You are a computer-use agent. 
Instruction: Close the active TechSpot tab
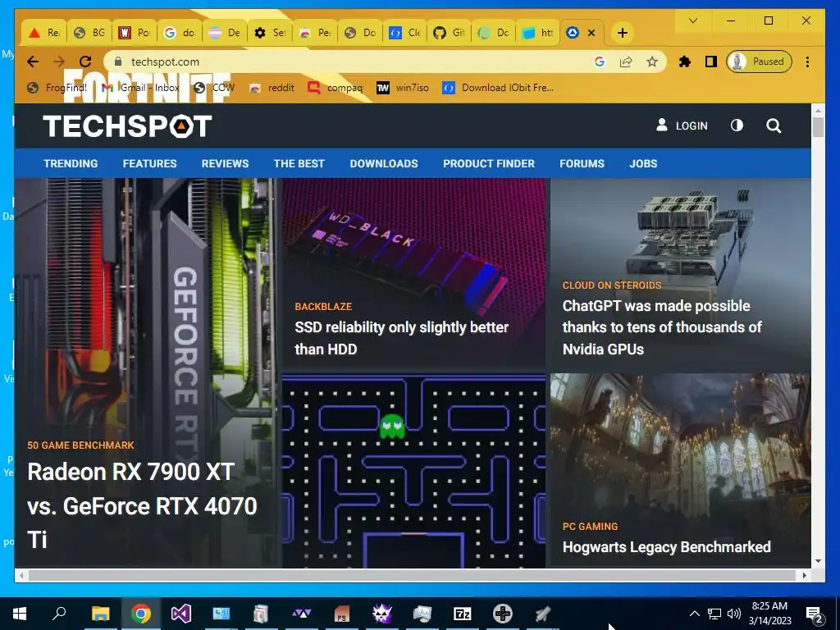coord(591,33)
